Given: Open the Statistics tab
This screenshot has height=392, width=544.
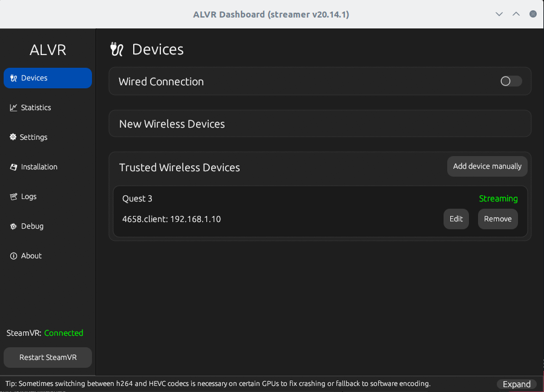Looking at the screenshot, I should coord(36,108).
